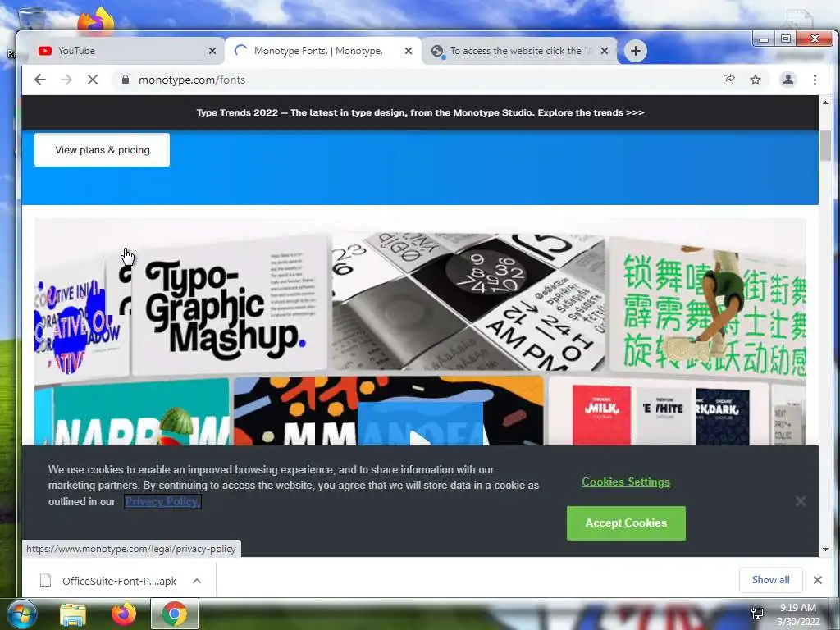Image resolution: width=840 pixels, height=630 pixels.
Task: Click the forward navigation arrow
Action: click(66, 80)
